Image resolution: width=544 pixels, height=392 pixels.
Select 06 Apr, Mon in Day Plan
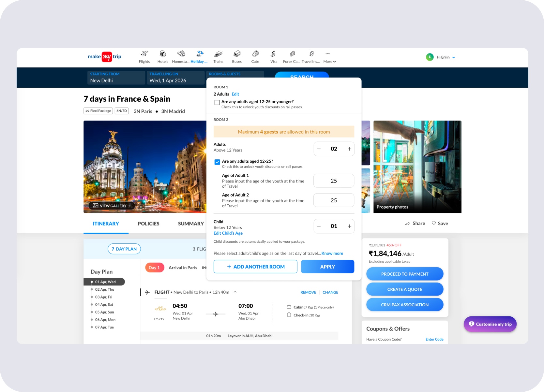coord(105,320)
